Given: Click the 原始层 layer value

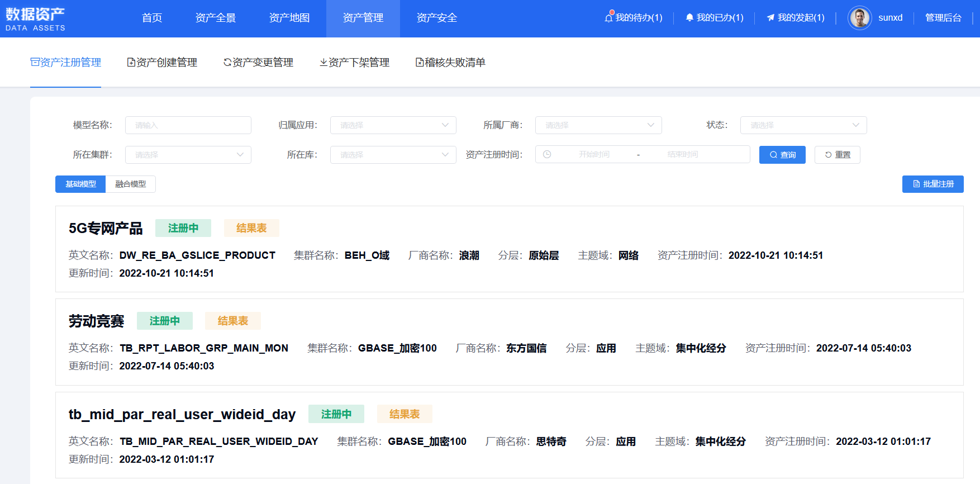Looking at the screenshot, I should pyautogui.click(x=544, y=255).
